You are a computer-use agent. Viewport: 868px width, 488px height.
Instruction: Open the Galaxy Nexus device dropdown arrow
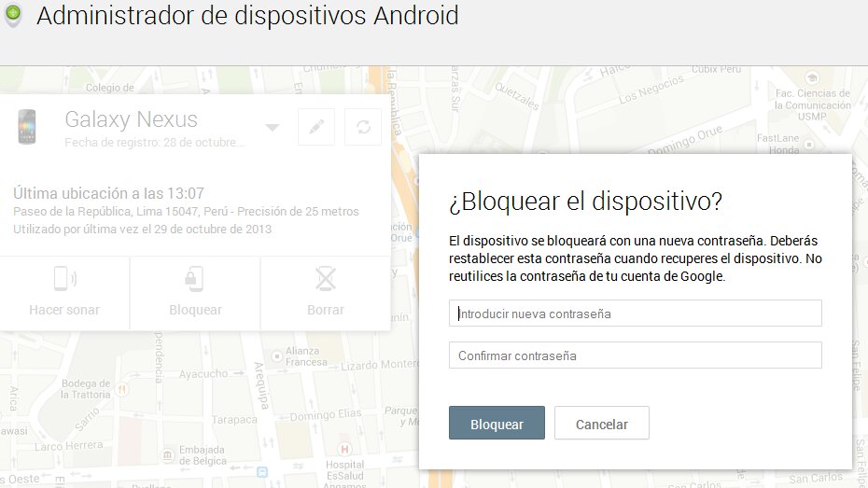click(272, 128)
